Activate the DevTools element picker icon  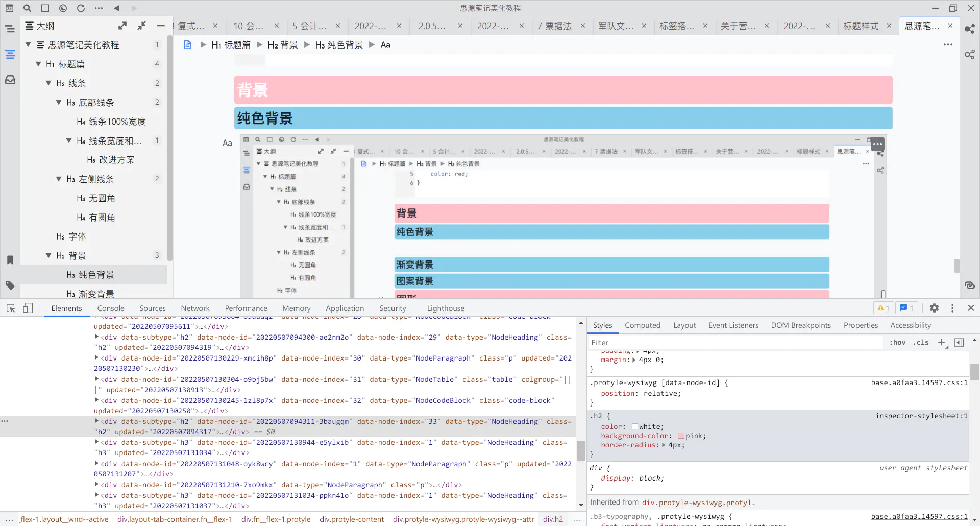[x=11, y=308]
